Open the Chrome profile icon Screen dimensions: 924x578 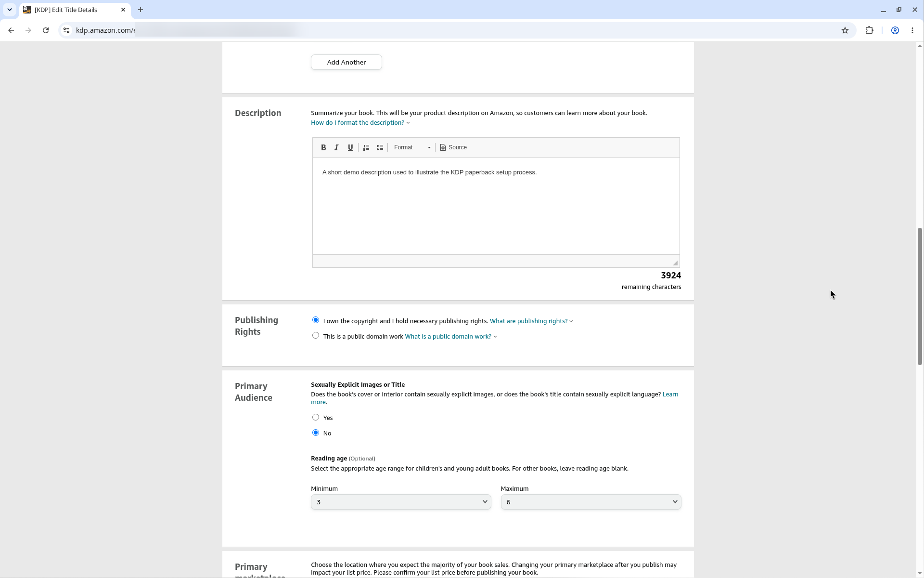tap(895, 30)
